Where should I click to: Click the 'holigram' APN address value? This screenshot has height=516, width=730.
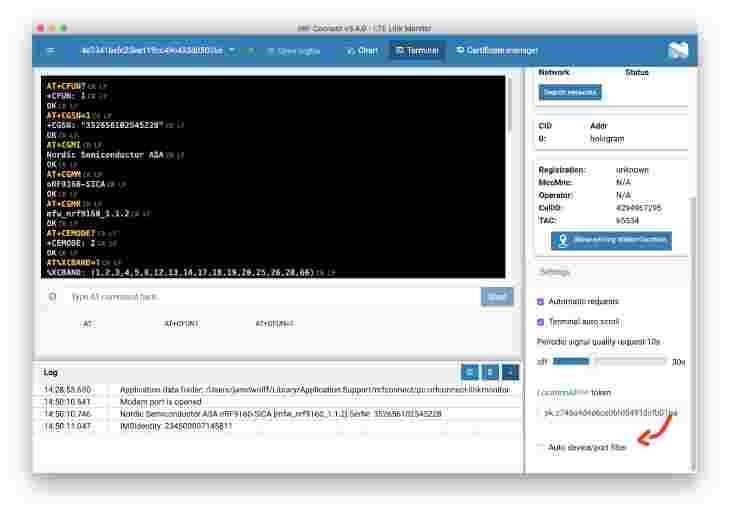click(607, 139)
